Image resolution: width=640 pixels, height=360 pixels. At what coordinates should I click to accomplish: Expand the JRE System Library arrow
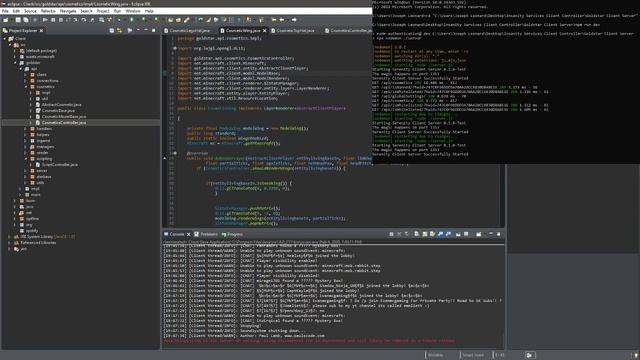tap(9, 237)
